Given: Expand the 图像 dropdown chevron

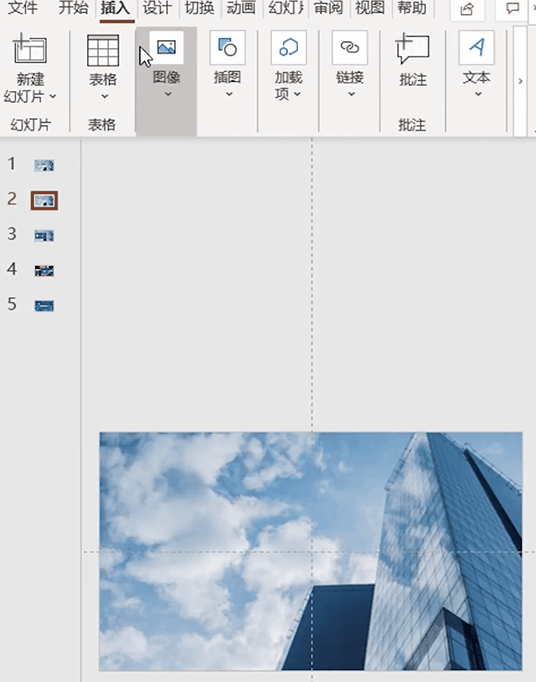Looking at the screenshot, I should (168, 94).
